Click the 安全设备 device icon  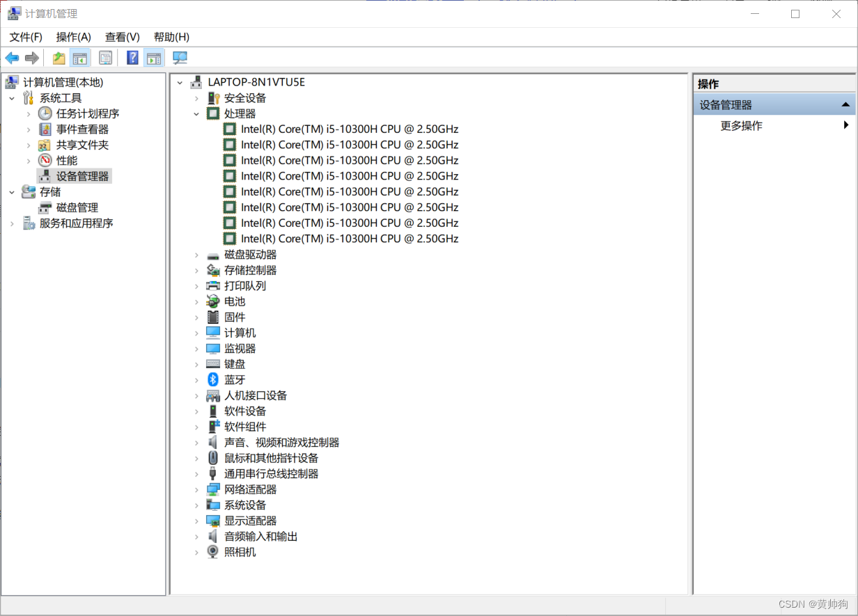tap(213, 98)
